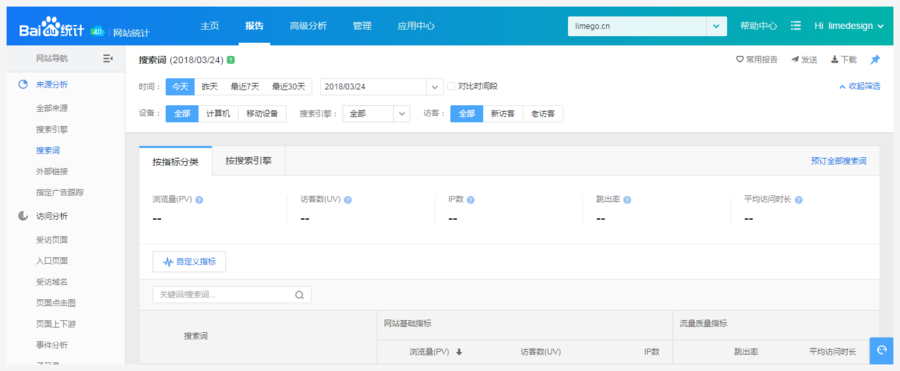Click the 访客数(UV) column header

point(541,352)
